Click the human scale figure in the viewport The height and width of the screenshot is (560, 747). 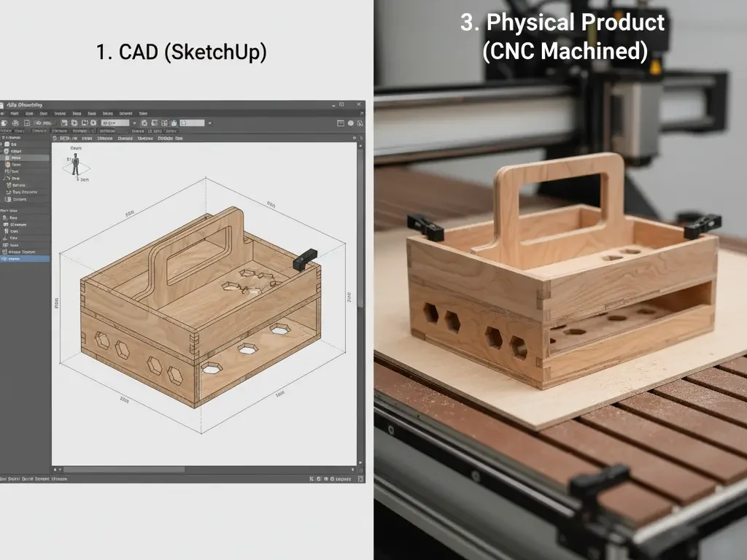pyautogui.click(x=75, y=165)
